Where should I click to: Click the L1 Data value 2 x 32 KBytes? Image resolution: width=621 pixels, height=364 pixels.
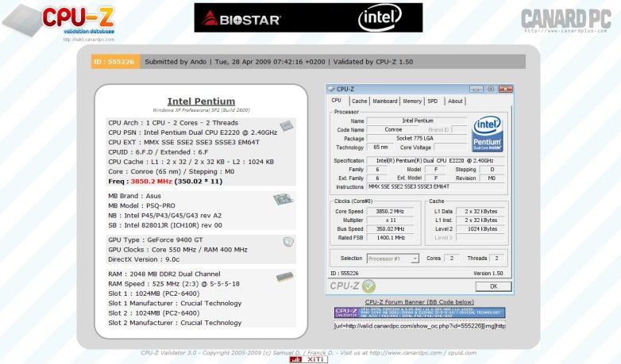tap(480, 211)
